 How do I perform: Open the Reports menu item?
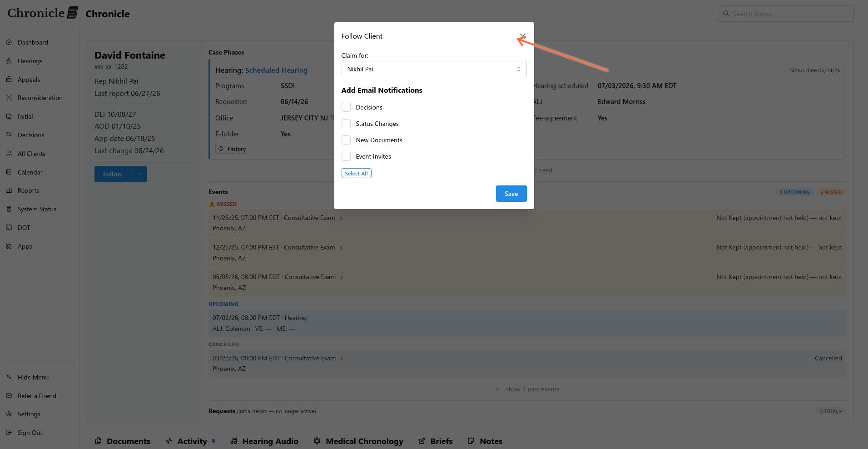point(28,190)
